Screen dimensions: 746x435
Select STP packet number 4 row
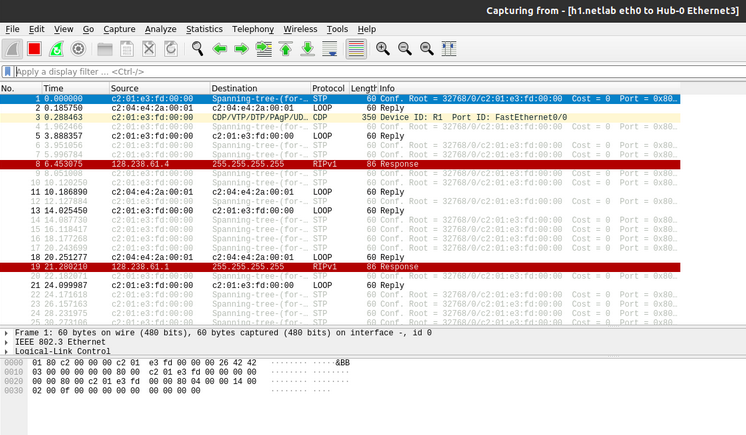coord(340,127)
